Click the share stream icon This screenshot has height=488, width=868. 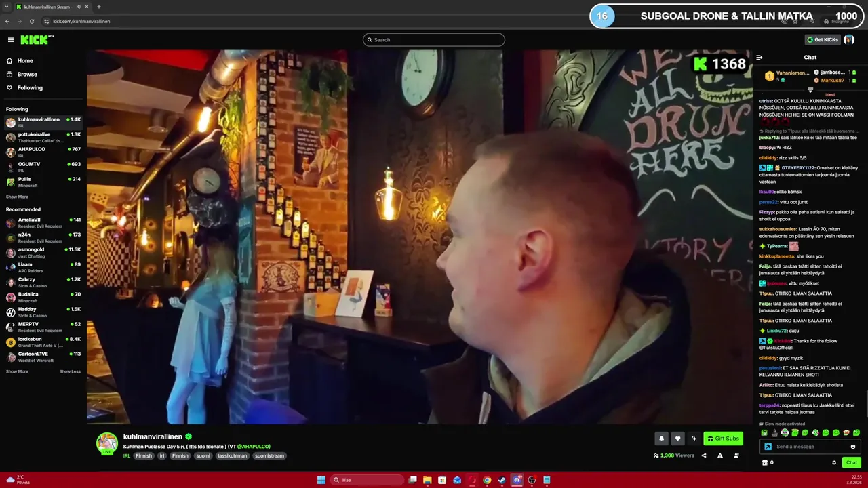(704, 455)
